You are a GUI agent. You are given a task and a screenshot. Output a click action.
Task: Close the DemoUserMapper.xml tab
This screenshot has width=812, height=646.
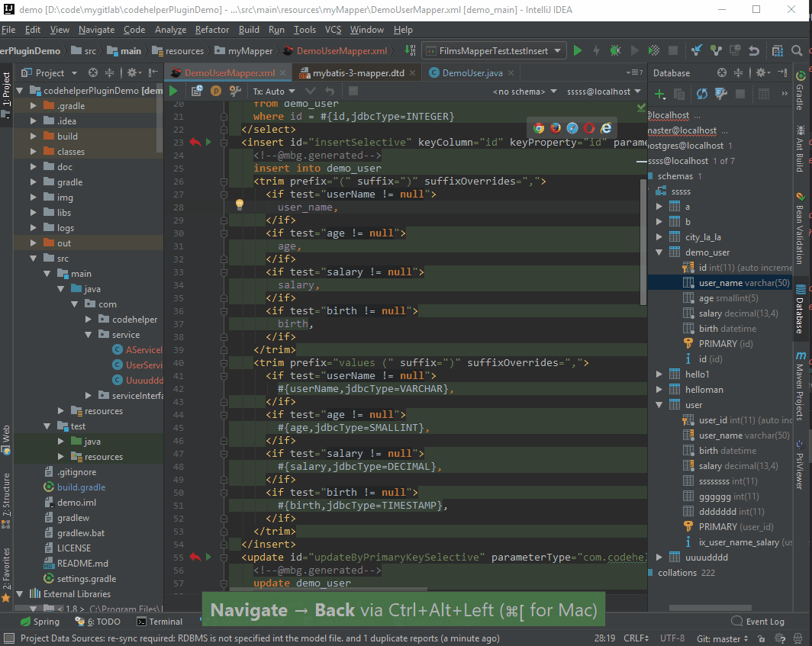tap(282, 73)
